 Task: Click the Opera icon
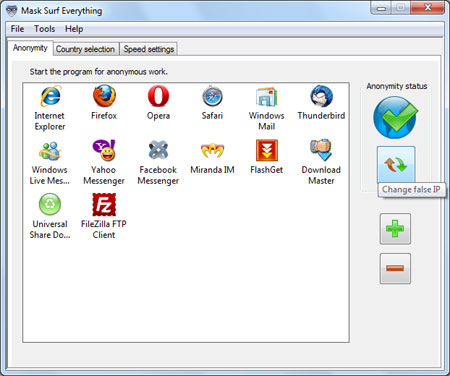pos(158,96)
